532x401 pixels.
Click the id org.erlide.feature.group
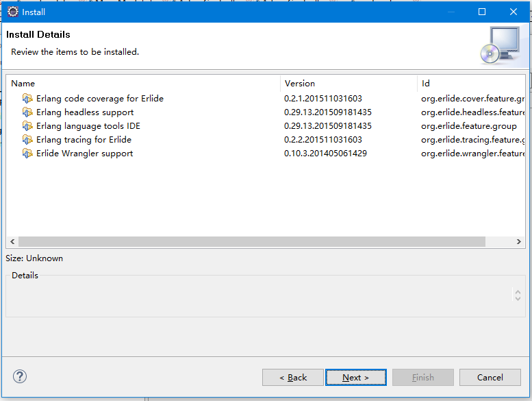coord(469,126)
